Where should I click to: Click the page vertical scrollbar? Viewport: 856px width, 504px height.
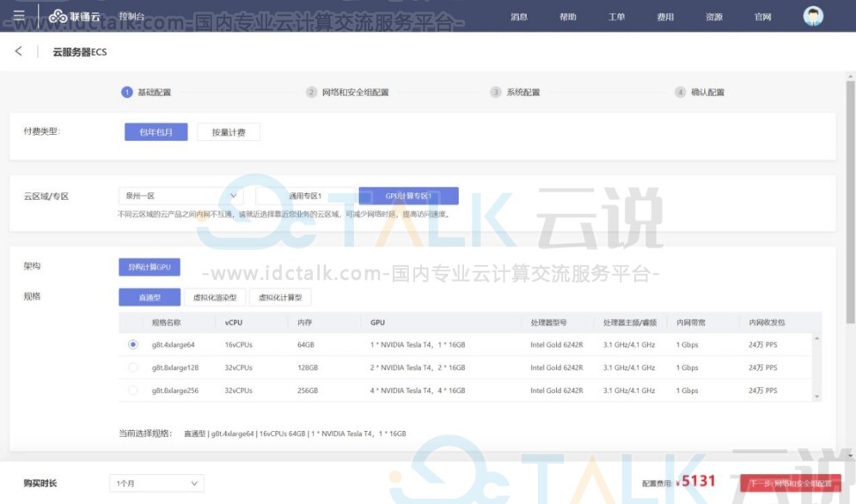850,202
